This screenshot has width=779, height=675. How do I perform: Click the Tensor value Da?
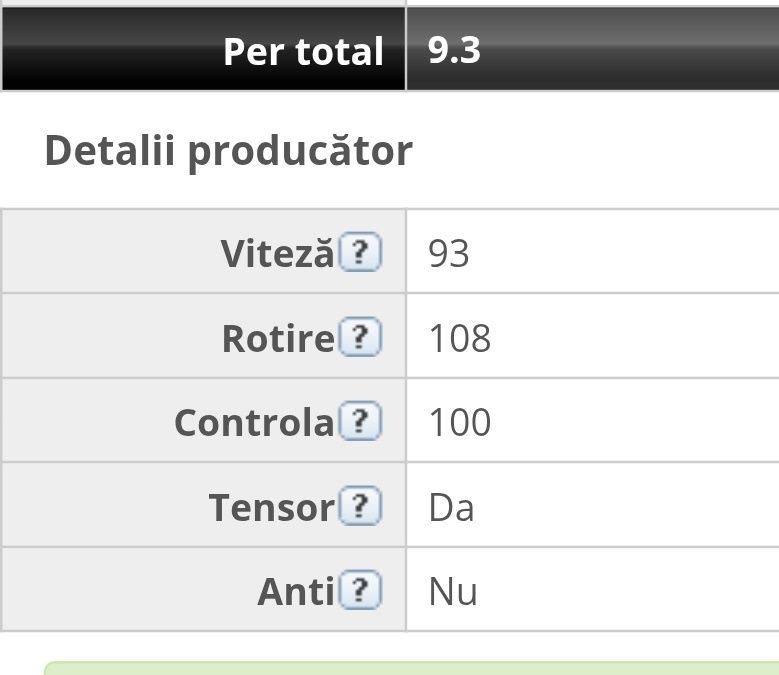(451, 508)
